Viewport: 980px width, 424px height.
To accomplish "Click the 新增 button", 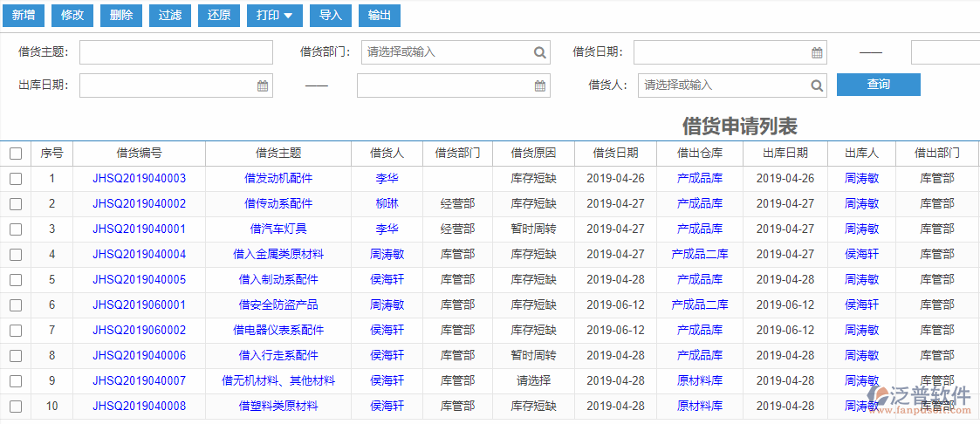I will click(24, 16).
